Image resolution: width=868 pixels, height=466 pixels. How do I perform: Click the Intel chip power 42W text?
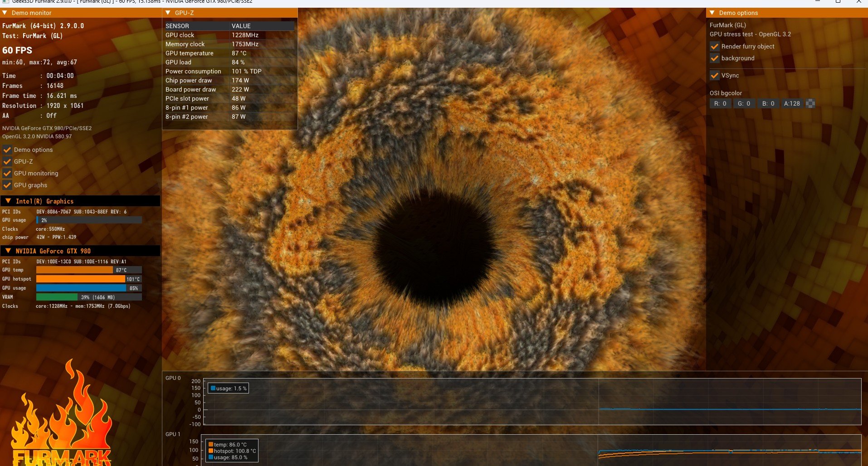tap(56, 237)
